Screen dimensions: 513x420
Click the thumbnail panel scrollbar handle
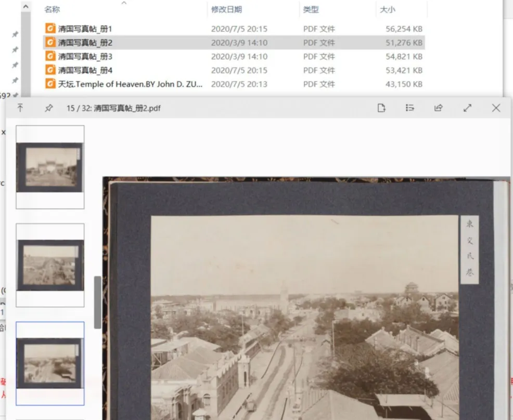(97, 302)
